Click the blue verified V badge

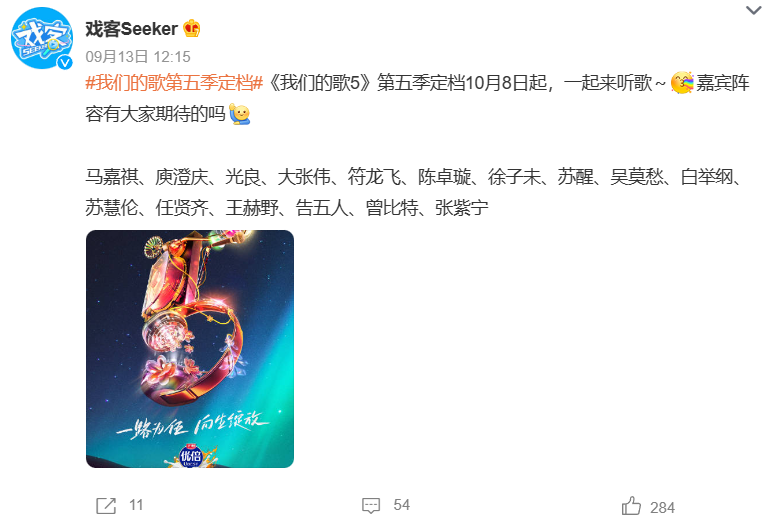click(65, 62)
